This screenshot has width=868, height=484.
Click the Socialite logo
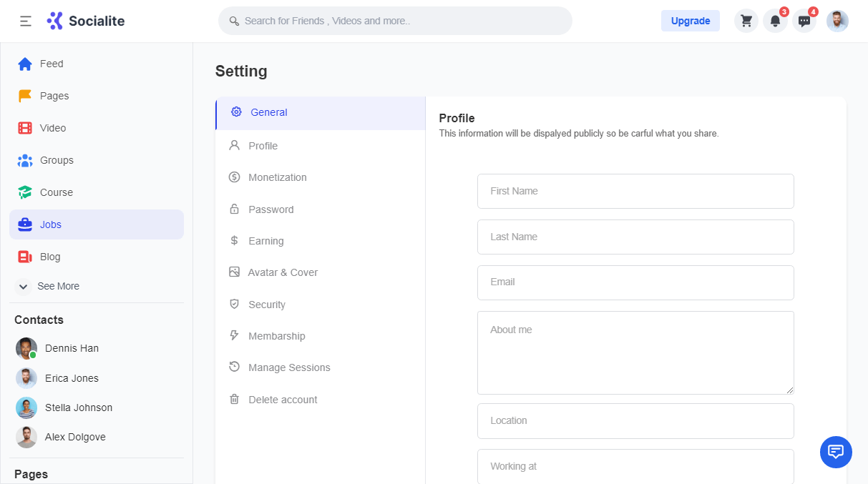pos(86,21)
